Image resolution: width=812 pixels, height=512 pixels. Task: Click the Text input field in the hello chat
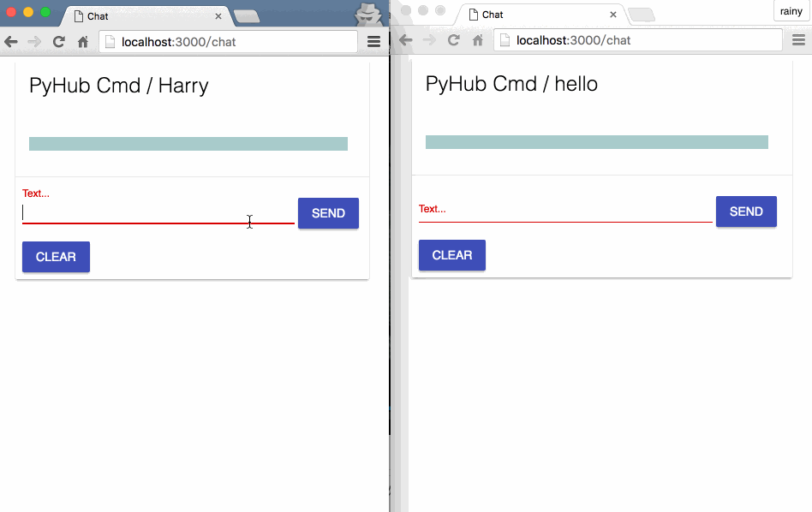pos(565,211)
